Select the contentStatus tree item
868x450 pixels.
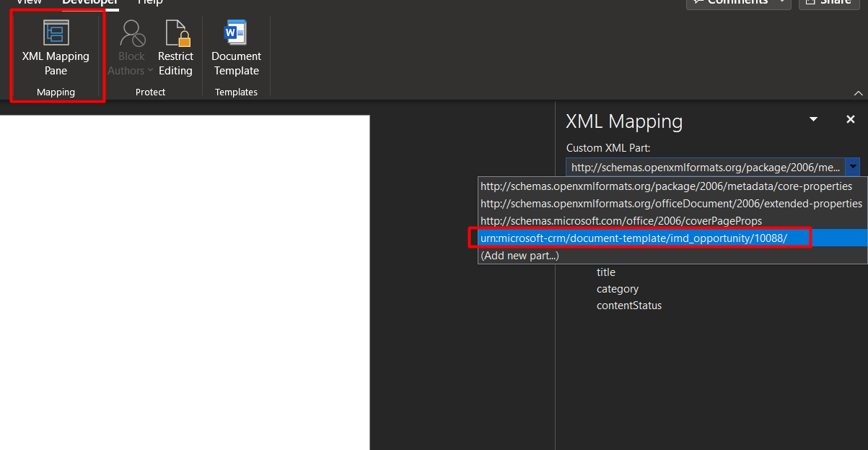click(629, 305)
